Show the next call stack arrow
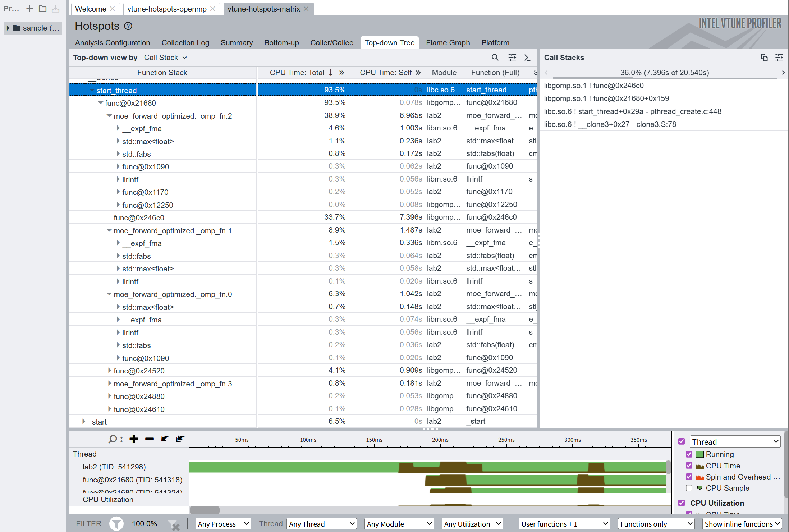 [783, 73]
